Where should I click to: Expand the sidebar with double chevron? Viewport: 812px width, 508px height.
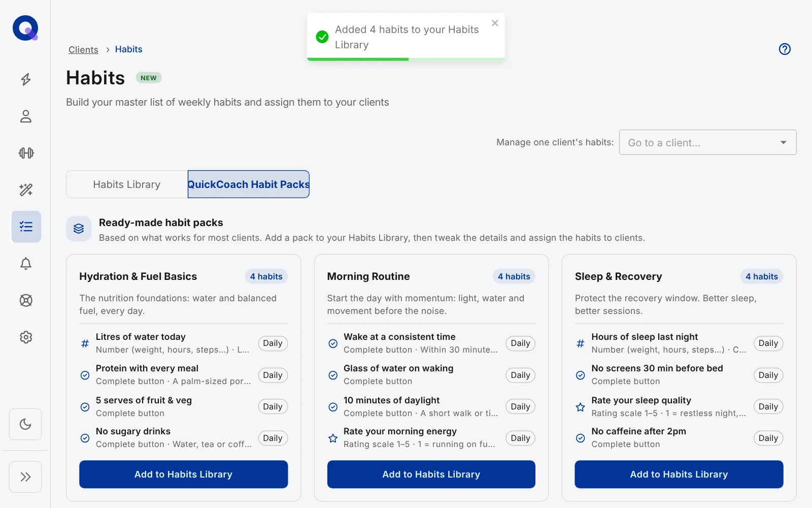(25, 477)
